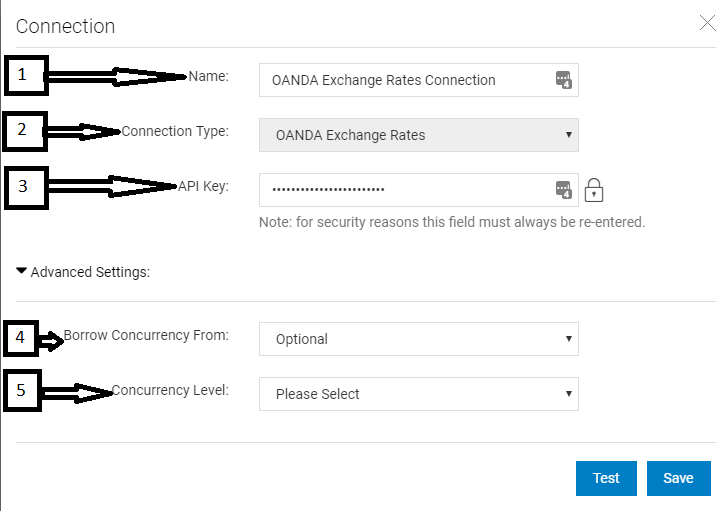Click the padlock icon beside API Key
Screen dimensions: 728x511
[x=594, y=190]
